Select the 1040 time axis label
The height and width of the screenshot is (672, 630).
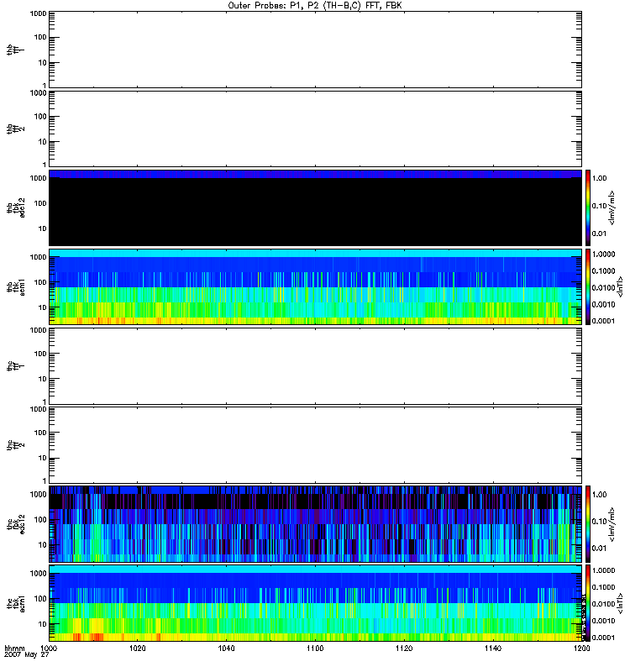226,648
